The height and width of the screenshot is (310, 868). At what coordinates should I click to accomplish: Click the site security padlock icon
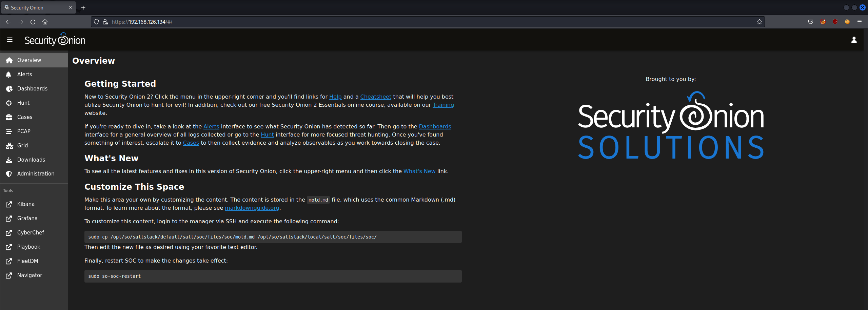(105, 22)
